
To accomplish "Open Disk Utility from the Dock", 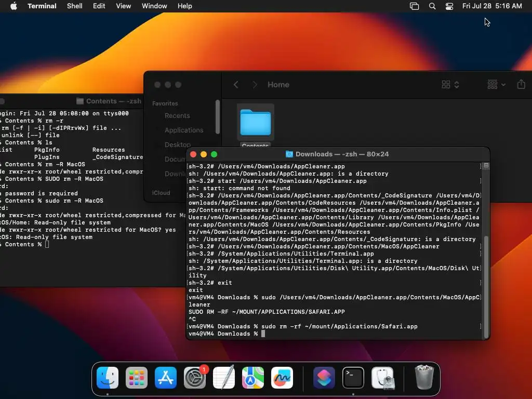I will 382,378.
